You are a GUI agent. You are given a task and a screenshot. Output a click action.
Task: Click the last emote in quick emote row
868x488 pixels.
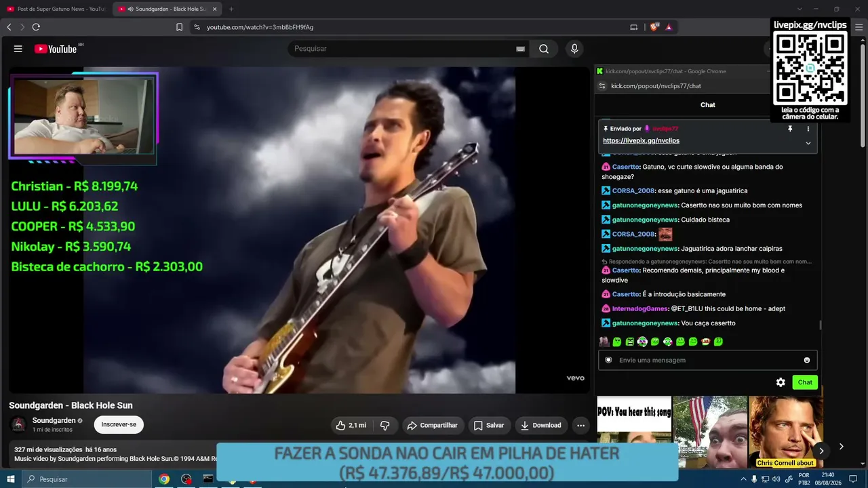point(718,342)
